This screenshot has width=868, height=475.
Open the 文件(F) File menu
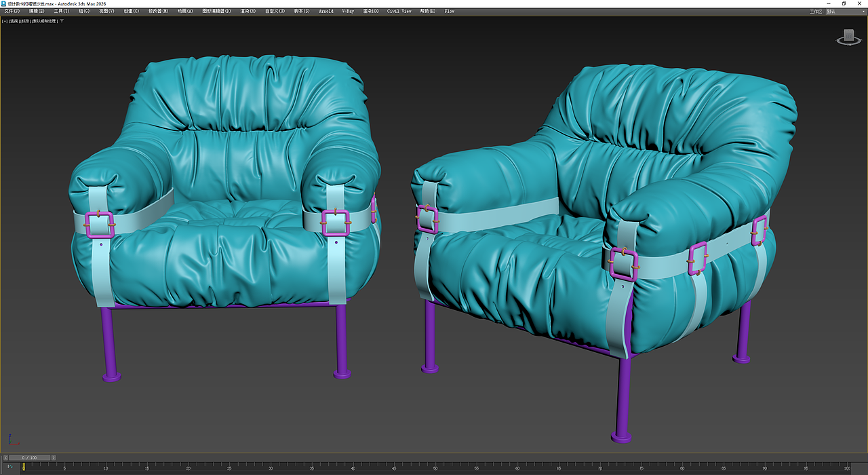tap(12, 12)
